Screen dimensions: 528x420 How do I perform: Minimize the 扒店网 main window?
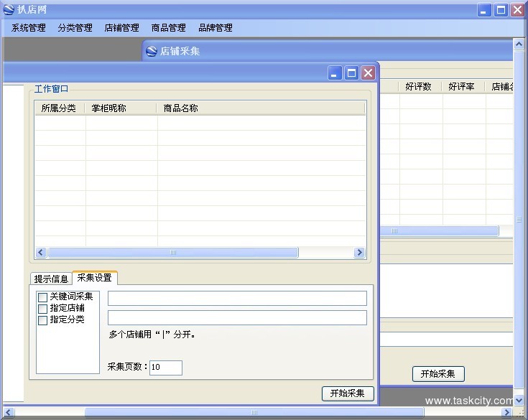[x=484, y=10]
